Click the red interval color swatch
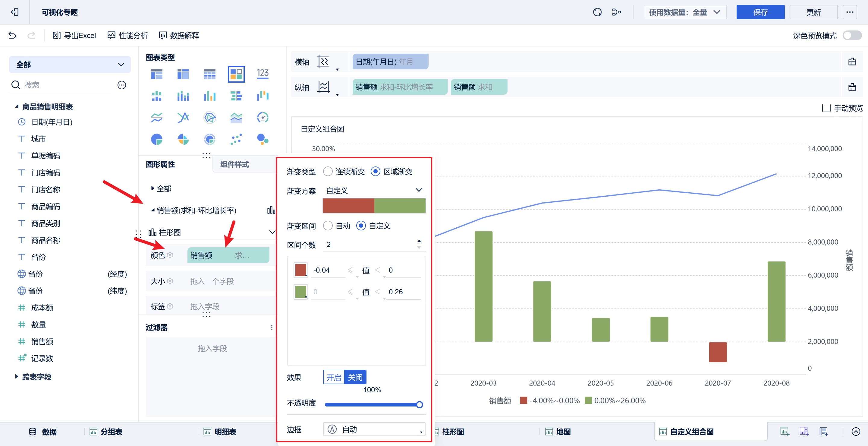The width and height of the screenshot is (868, 446). tap(300, 270)
